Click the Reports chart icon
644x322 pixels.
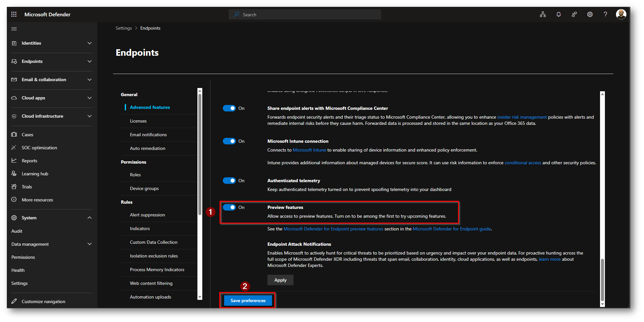(14, 161)
